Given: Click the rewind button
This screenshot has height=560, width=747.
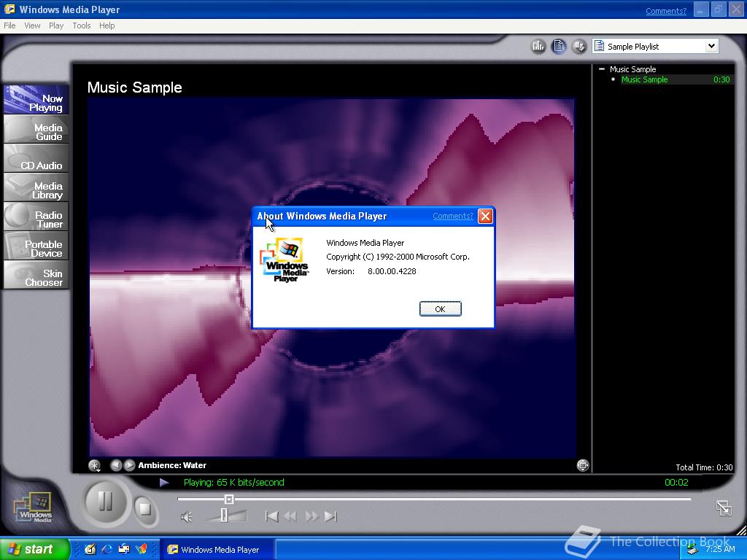Looking at the screenshot, I should (x=290, y=516).
